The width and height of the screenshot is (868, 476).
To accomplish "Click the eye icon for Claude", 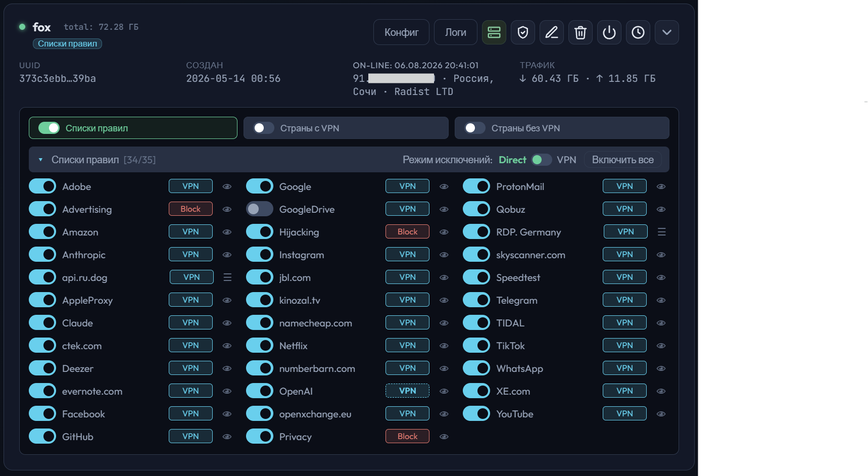I will click(x=227, y=323).
